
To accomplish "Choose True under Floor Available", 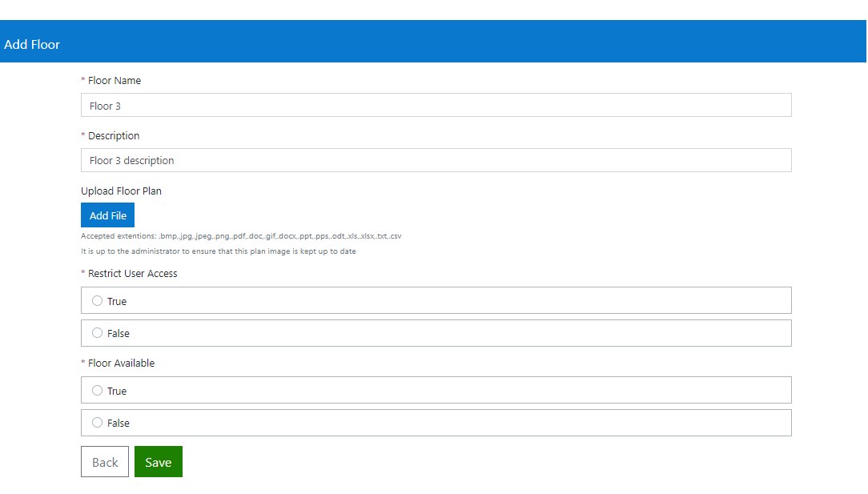I will coord(98,391).
